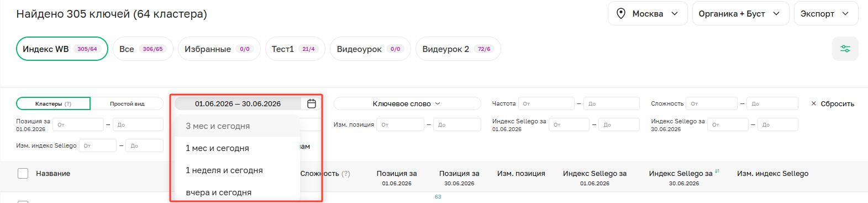Select the Видеурок 2 tab
This screenshot has height=203, width=868.
point(458,49)
